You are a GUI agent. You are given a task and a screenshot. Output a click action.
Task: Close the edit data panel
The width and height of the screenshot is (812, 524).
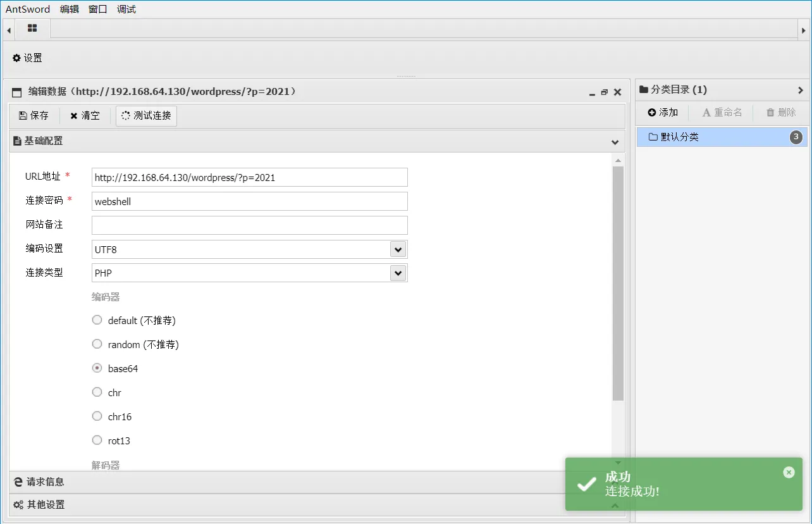(x=618, y=92)
